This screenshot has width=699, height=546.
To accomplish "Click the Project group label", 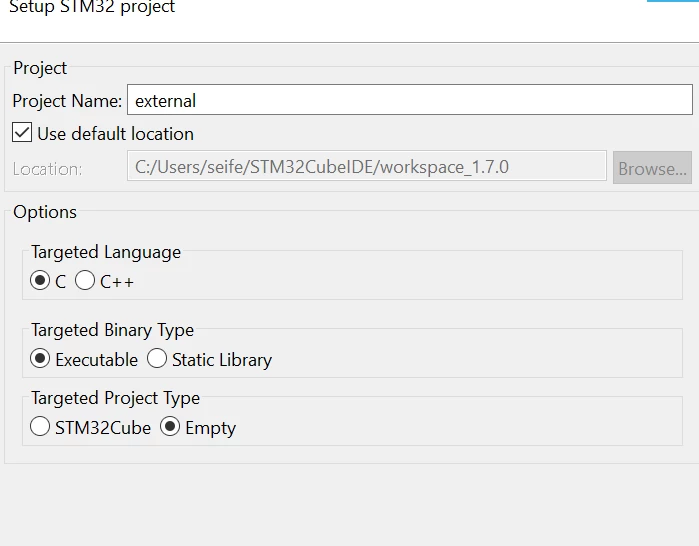I will 40,68.
